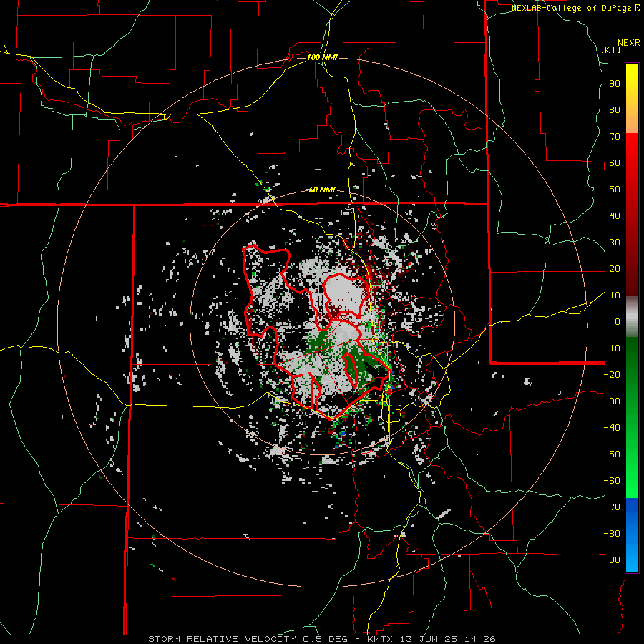Click the -10 value on velocity scale
The image size is (644, 644).
(612, 348)
